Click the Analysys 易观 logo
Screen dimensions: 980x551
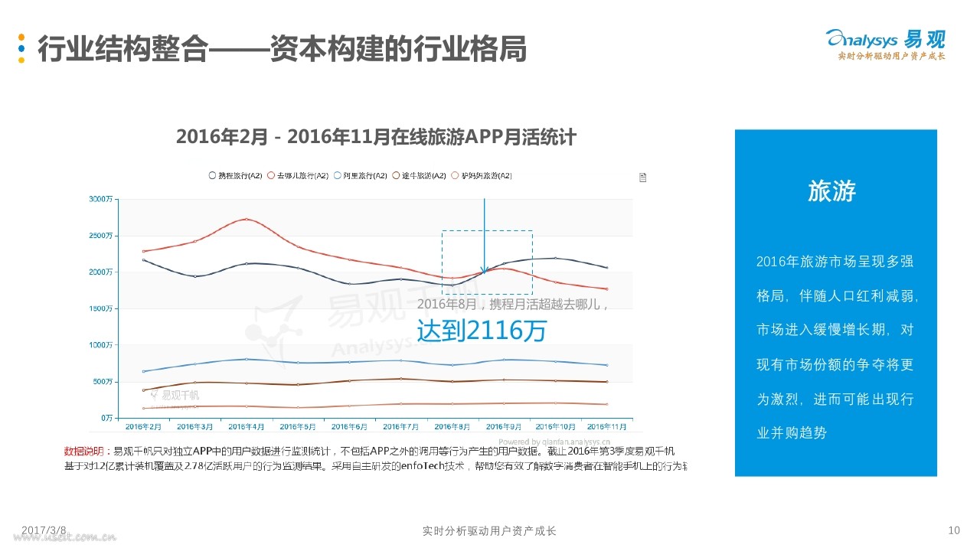(x=885, y=44)
